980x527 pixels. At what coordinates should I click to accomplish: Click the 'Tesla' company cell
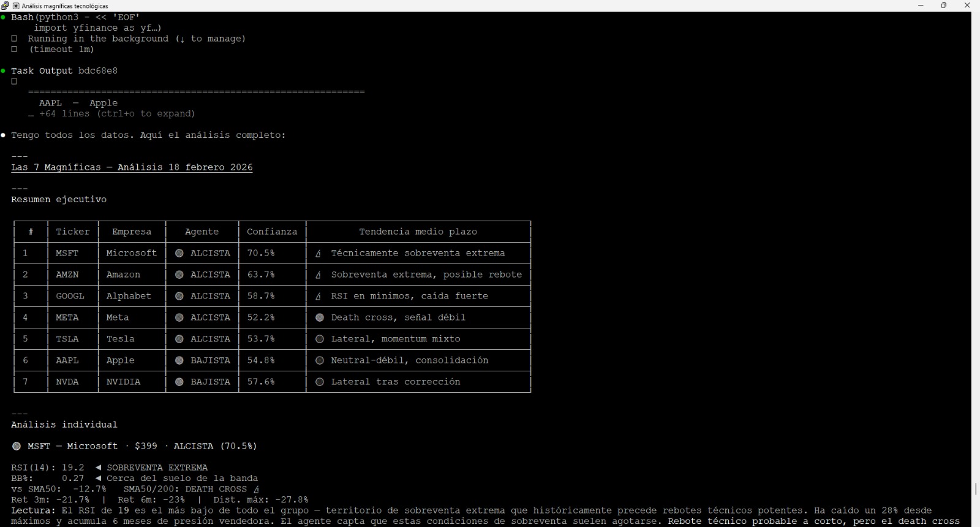[120, 339]
